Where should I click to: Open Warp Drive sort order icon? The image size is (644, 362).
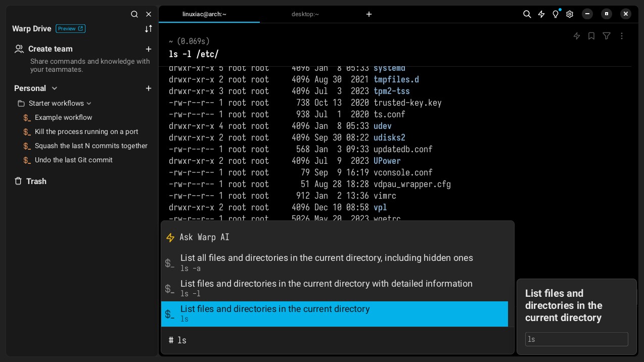(149, 29)
